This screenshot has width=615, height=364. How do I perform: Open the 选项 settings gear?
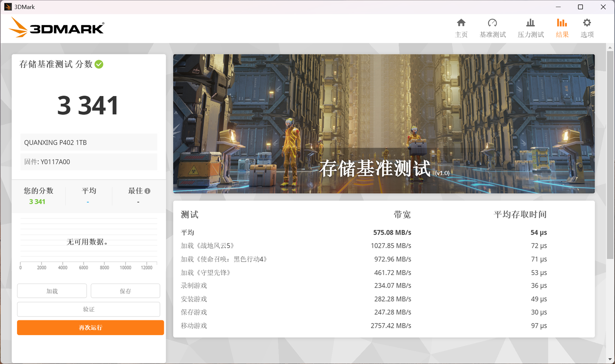point(587,28)
